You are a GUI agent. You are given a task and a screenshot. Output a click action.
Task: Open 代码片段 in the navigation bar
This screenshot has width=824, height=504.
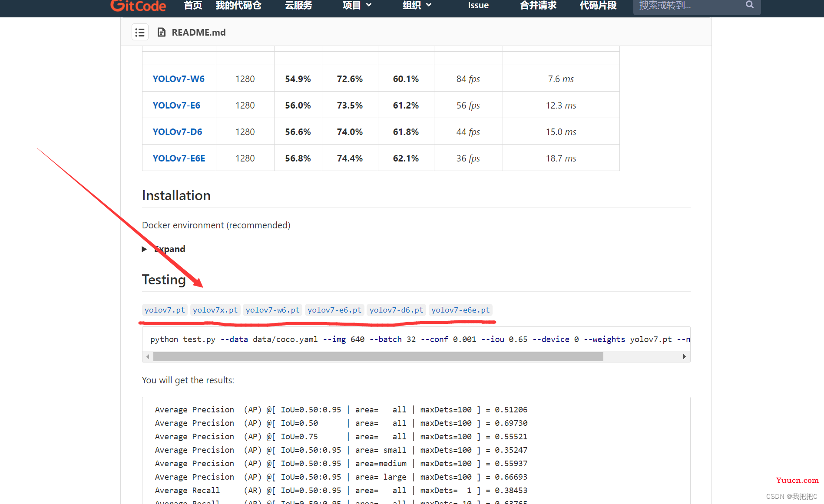point(598,5)
